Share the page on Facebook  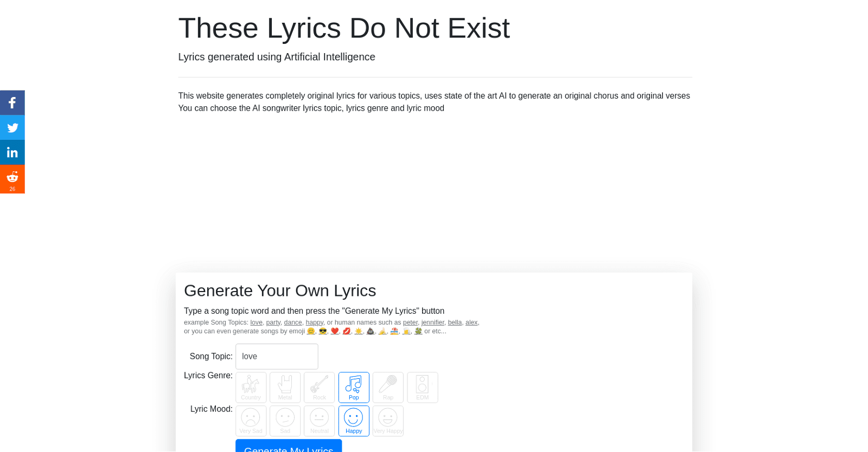12,102
